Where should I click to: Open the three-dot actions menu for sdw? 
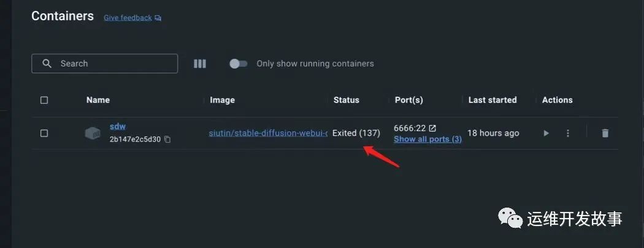pos(567,133)
